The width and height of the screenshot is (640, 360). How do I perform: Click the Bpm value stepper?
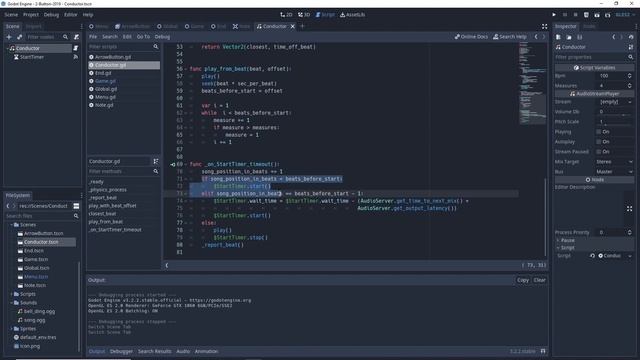pos(629,76)
